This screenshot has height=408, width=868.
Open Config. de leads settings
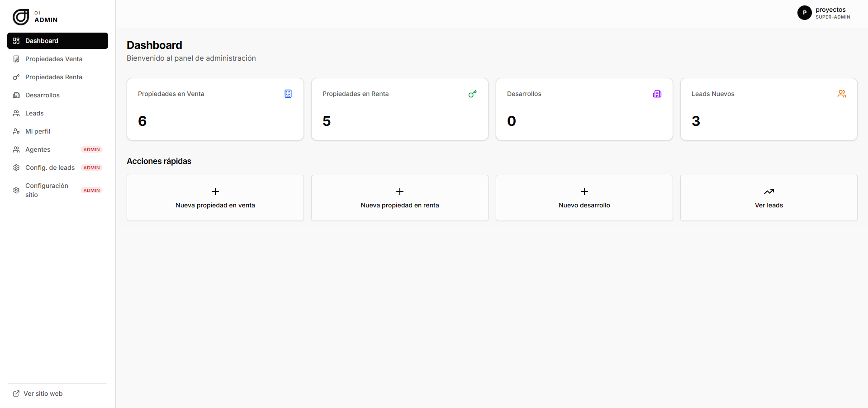pyautogui.click(x=57, y=168)
